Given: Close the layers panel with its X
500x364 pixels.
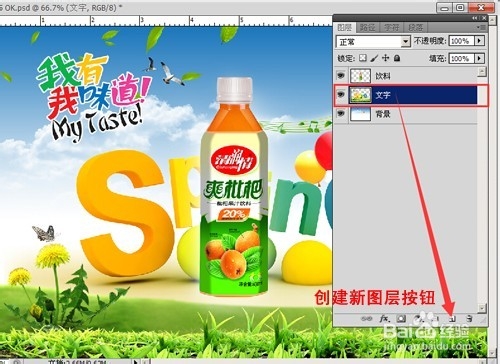Looking at the screenshot, I should click(x=484, y=18).
